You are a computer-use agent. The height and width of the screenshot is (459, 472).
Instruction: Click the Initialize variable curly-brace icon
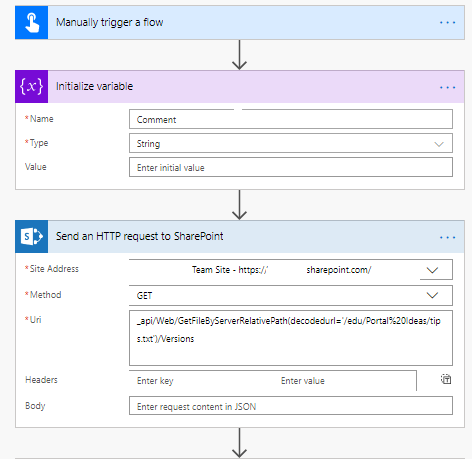point(32,87)
